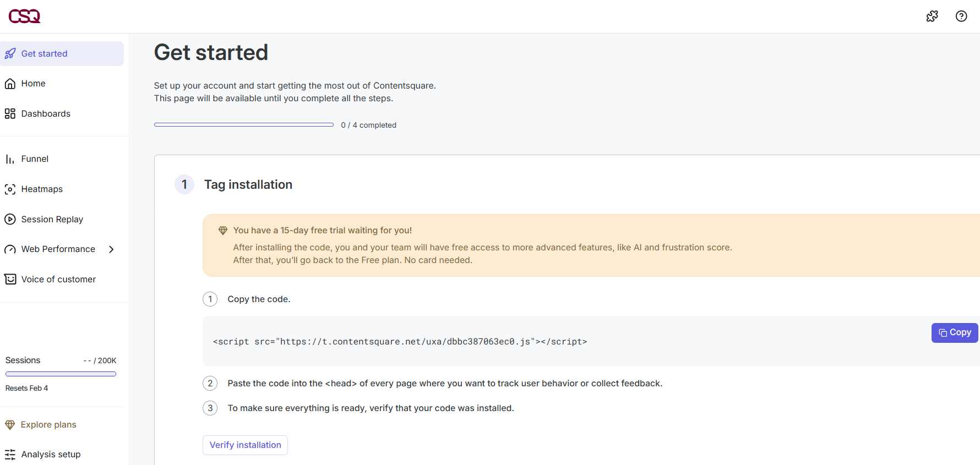Click the house icon beside Home
Viewport: 980px width, 465px height.
pyautogui.click(x=10, y=84)
